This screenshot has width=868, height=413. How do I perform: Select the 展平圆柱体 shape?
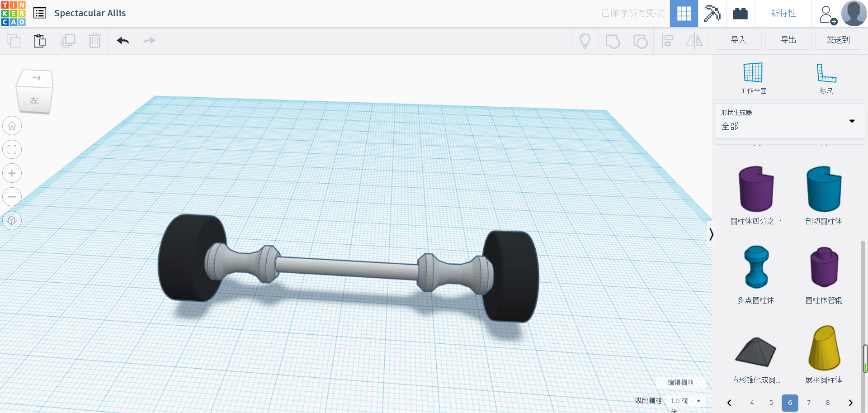[824, 354]
